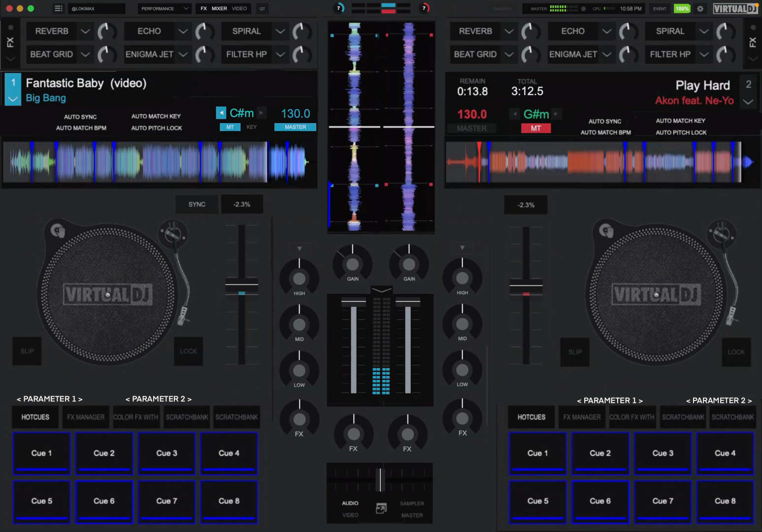Click the right deck key next arrow
This screenshot has width=762, height=532.
[x=556, y=114]
